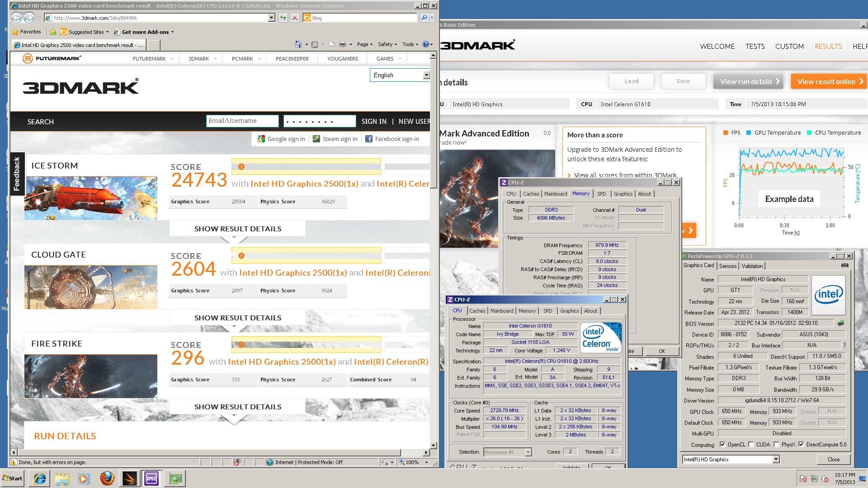
Task: Open the TESTS tab in 3DMark app
Action: tap(755, 46)
